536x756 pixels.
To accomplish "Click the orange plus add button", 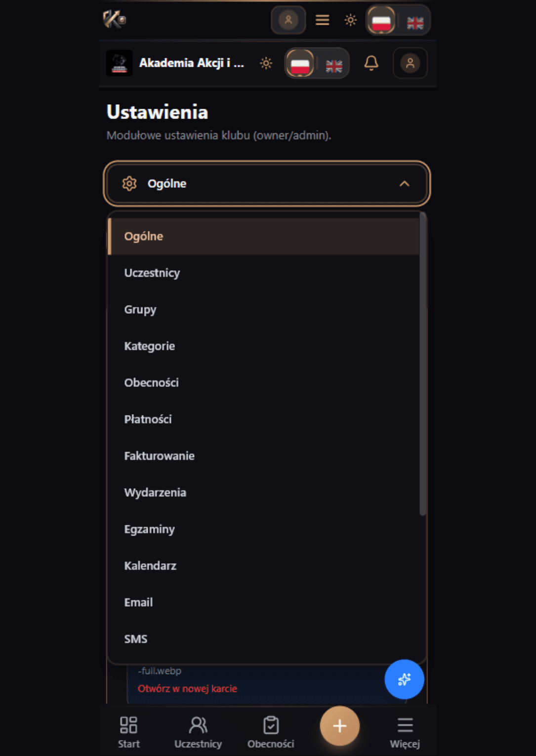I will (339, 726).
